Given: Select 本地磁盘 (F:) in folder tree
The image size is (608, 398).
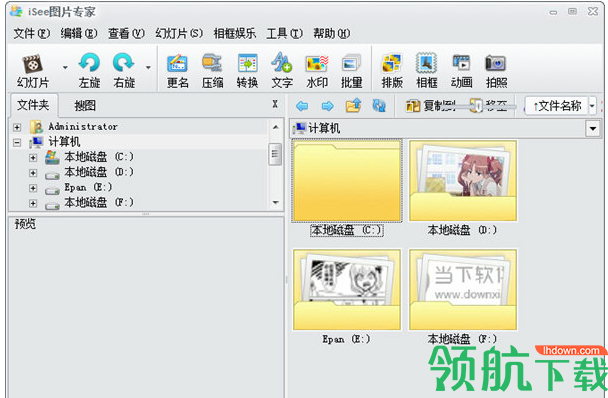Looking at the screenshot, I should tap(98, 202).
